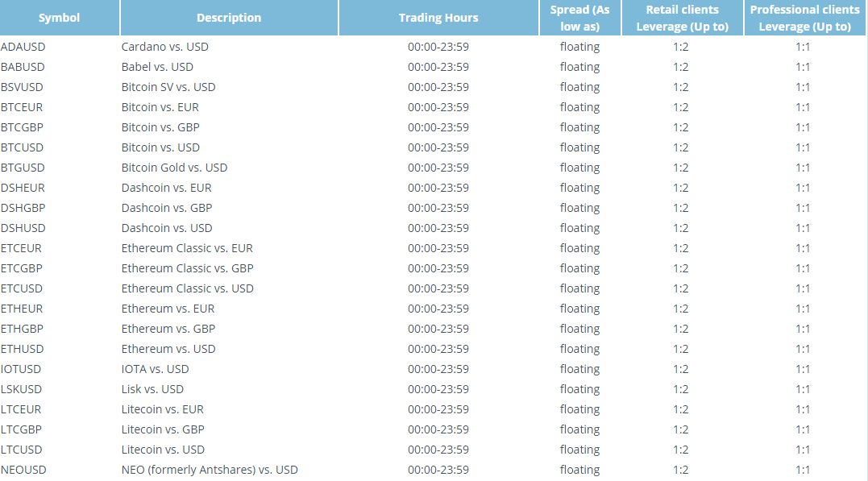Select the ETHUSD symbol cell
The width and height of the screenshot is (868, 481).
coord(22,349)
